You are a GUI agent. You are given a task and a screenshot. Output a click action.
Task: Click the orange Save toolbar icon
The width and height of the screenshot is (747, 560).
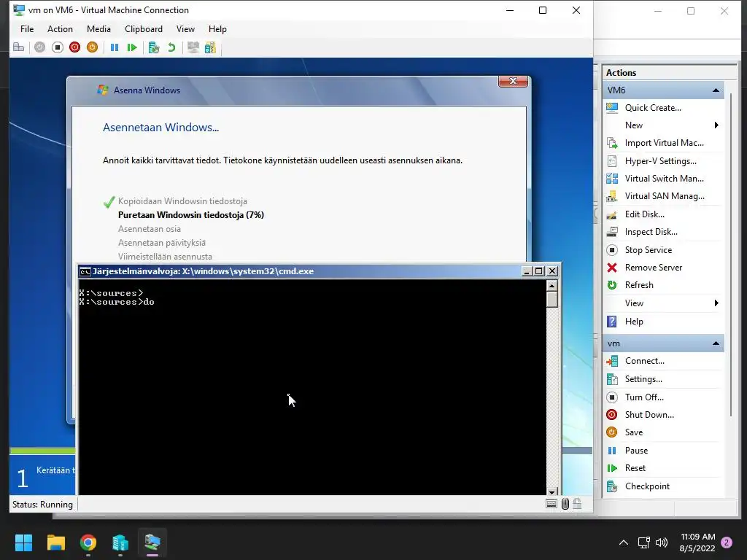click(93, 47)
